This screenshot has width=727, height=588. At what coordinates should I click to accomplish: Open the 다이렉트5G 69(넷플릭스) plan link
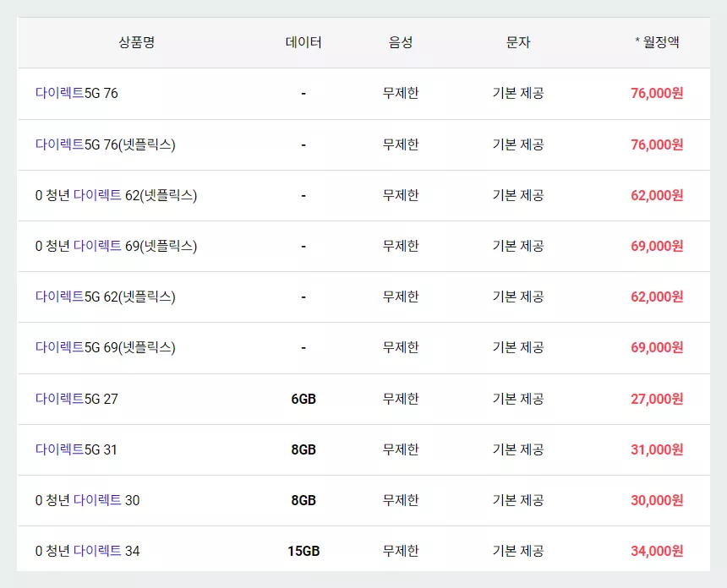pos(106,347)
